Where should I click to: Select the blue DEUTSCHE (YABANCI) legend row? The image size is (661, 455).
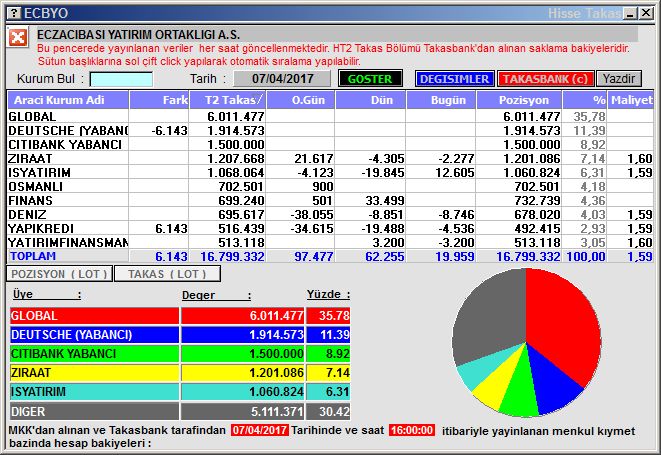coord(179,335)
